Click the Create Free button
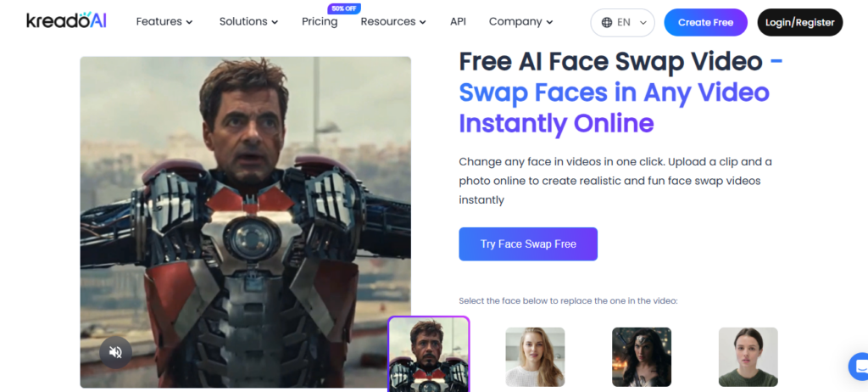Screen dimensions: 868x392 [x=705, y=22]
